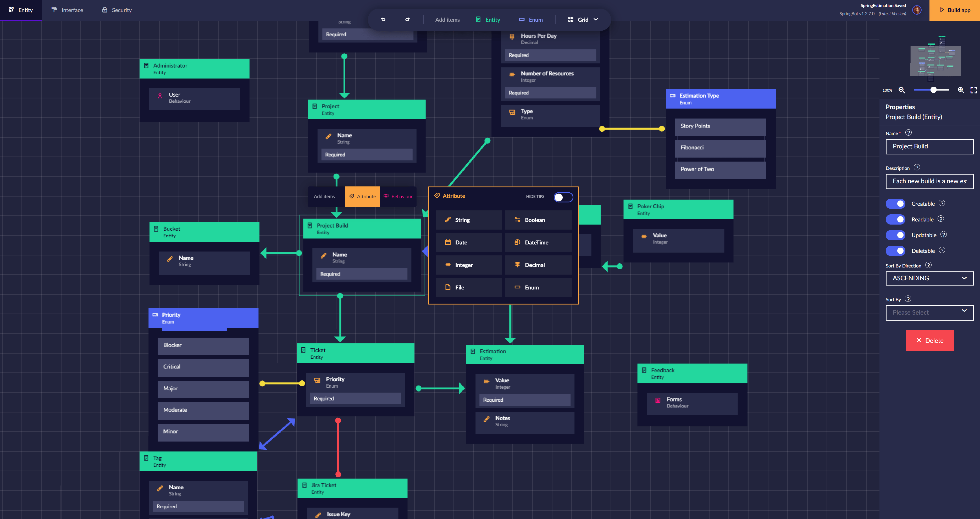Image resolution: width=980 pixels, height=519 pixels.
Task: Click help icon beside Creatable
Action: (942, 203)
